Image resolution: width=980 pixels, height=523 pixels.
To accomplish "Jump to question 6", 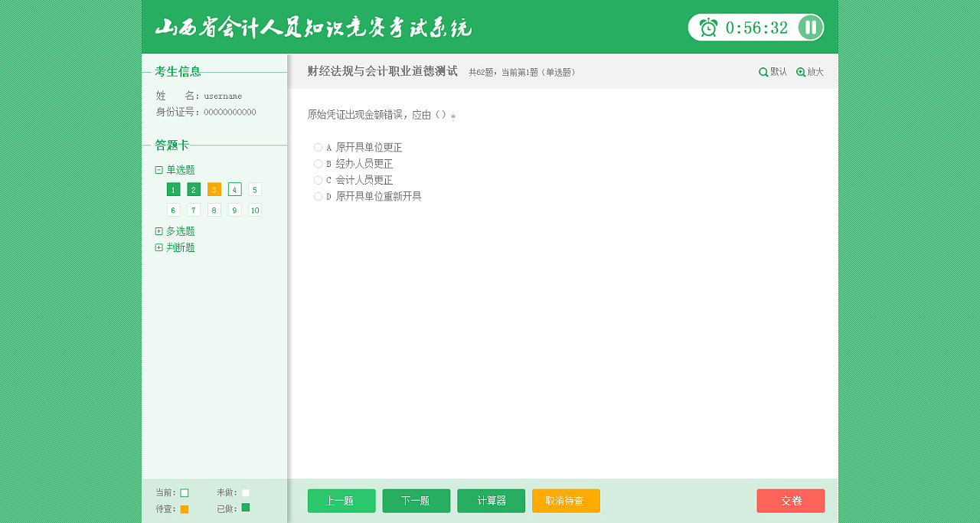I will [x=174, y=210].
